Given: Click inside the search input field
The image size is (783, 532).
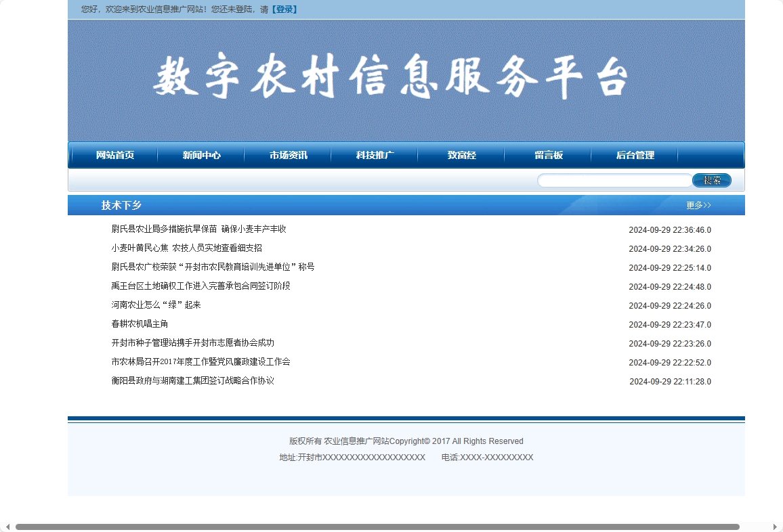Looking at the screenshot, I should coord(613,180).
